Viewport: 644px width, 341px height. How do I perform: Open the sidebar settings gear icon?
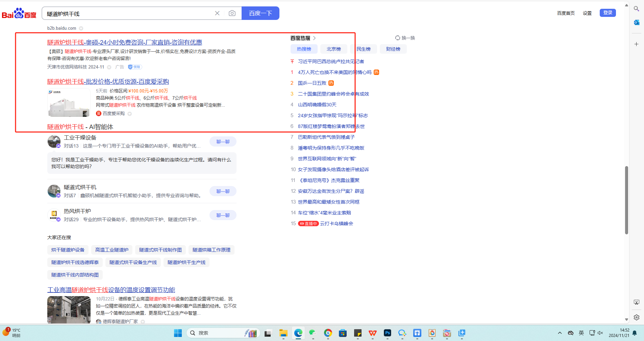(636, 317)
